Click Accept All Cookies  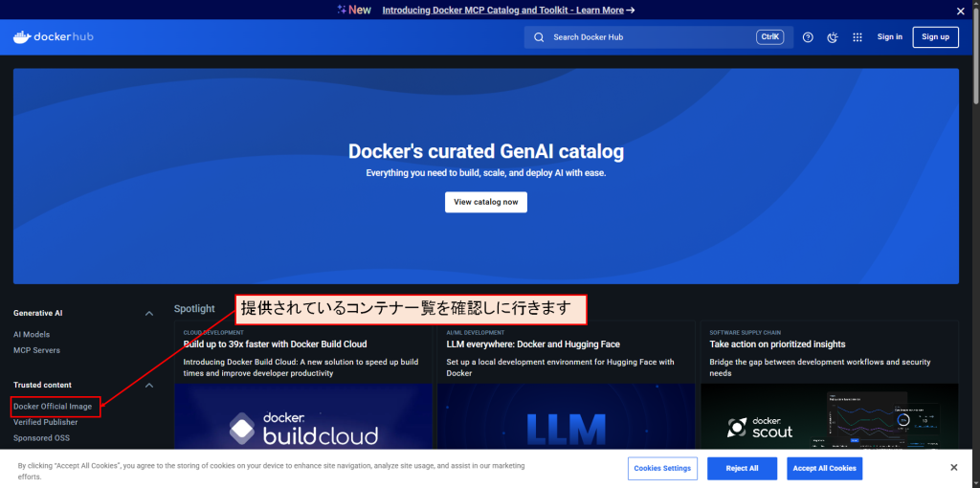tap(824, 468)
